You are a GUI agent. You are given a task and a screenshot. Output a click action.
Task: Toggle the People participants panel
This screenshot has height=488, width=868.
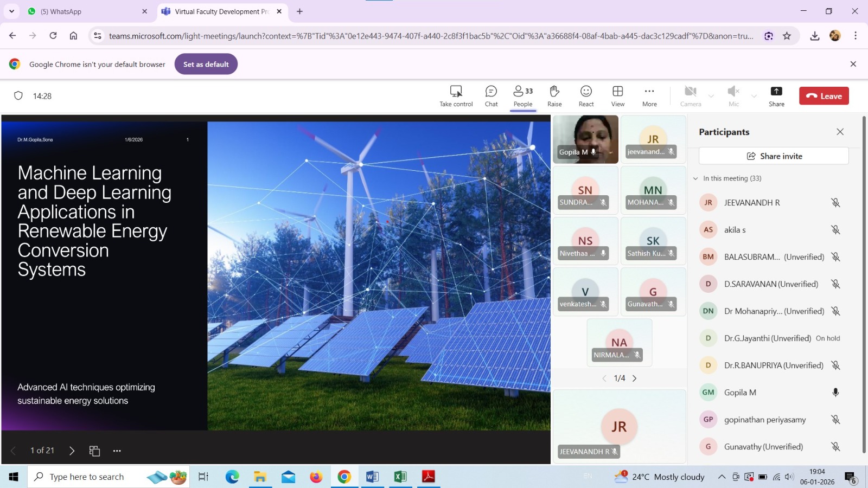[x=523, y=96]
